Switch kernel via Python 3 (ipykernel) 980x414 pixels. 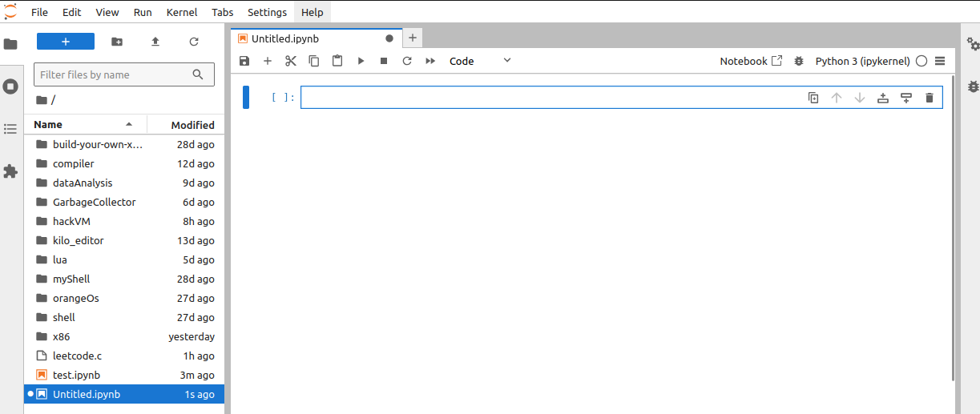pyautogui.click(x=862, y=61)
